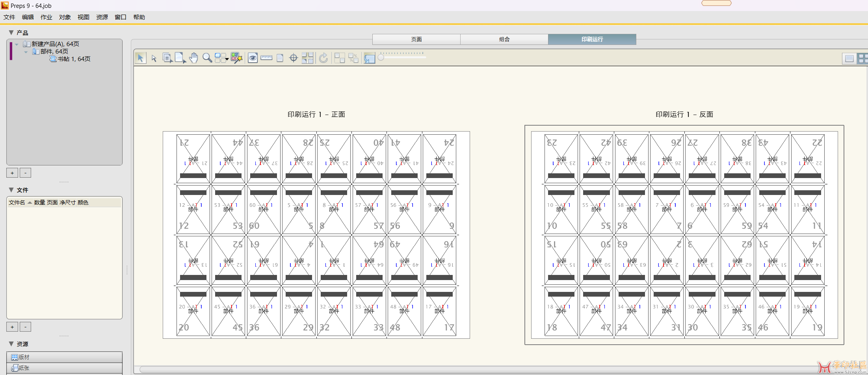
Task: Click the 净尺寸 column header
Action: (x=67, y=202)
